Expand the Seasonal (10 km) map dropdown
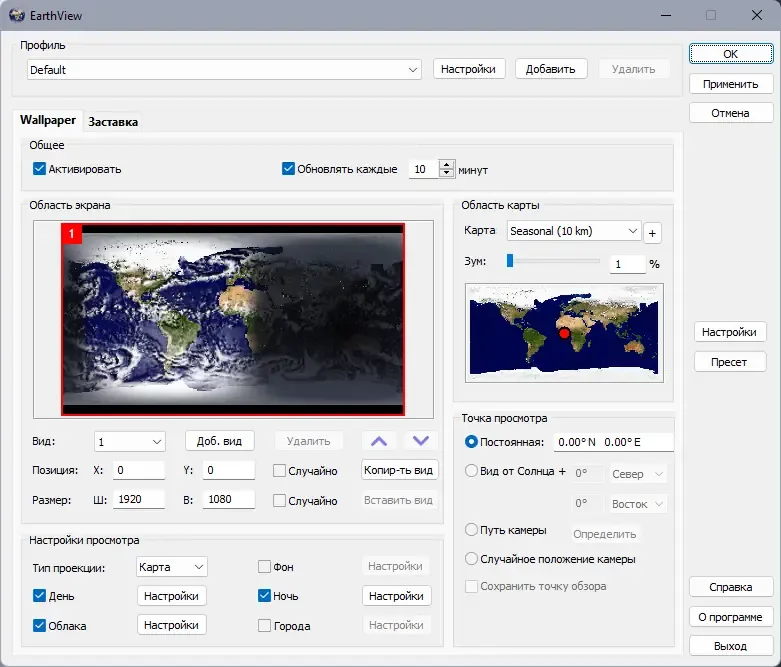 click(x=574, y=231)
